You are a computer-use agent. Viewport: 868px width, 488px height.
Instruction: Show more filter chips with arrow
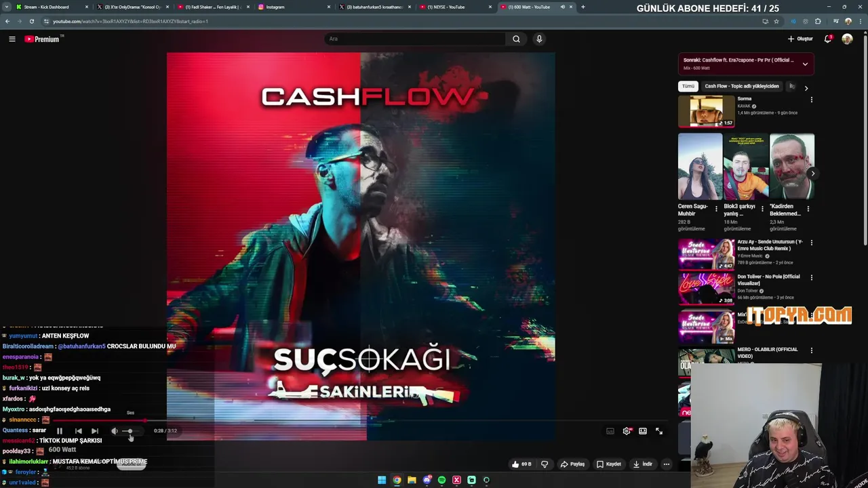point(806,88)
